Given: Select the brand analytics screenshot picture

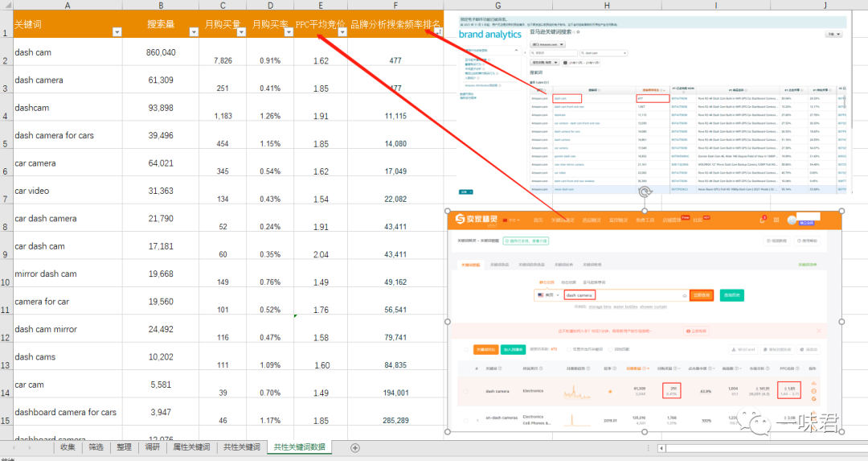Looking at the screenshot, I should tap(653, 105).
